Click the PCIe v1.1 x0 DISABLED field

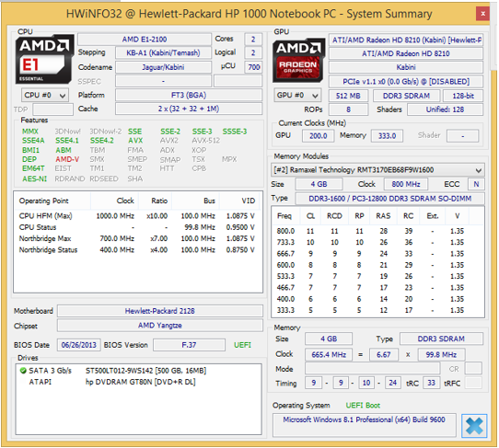[406, 82]
